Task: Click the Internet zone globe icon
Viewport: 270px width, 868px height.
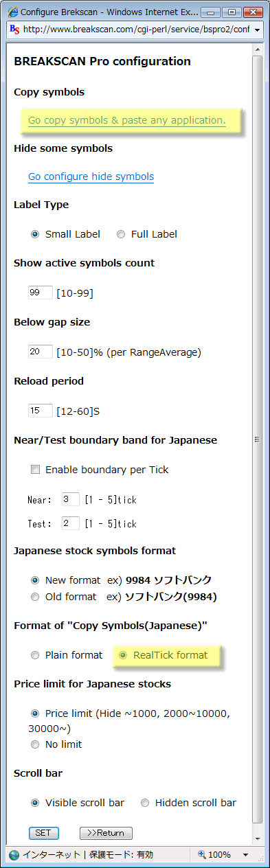Action: [14, 855]
